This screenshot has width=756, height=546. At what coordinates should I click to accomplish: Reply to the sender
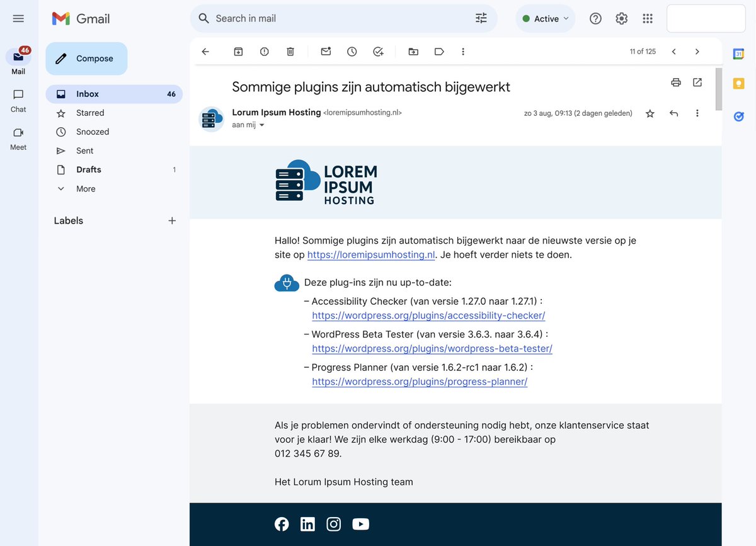click(673, 113)
